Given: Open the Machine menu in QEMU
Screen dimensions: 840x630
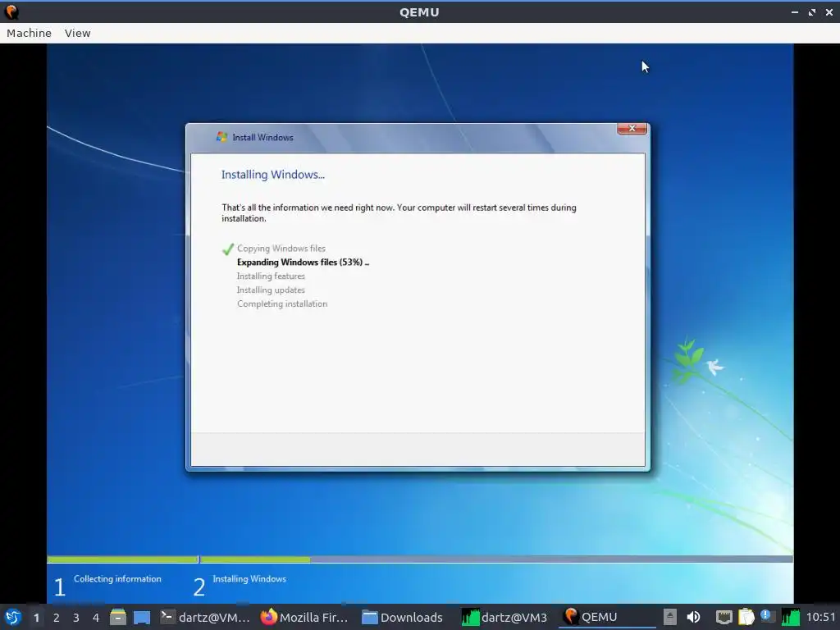Looking at the screenshot, I should tap(29, 33).
